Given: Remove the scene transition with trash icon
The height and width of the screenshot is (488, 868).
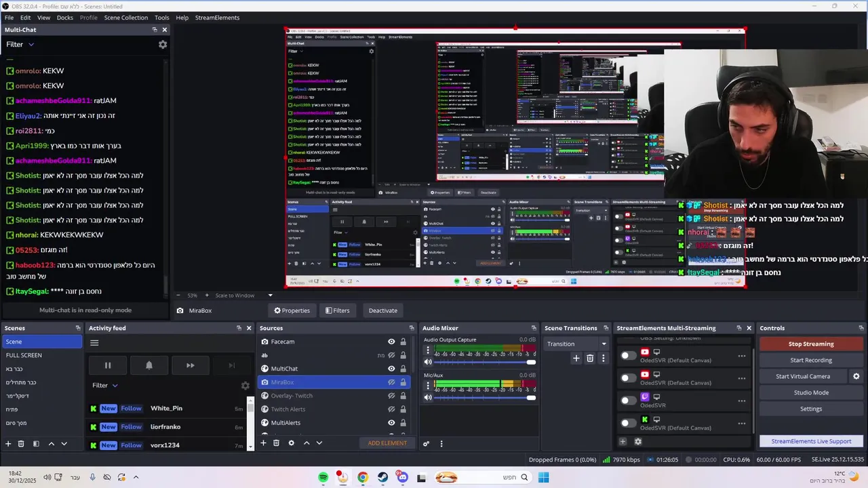Looking at the screenshot, I should (590, 359).
